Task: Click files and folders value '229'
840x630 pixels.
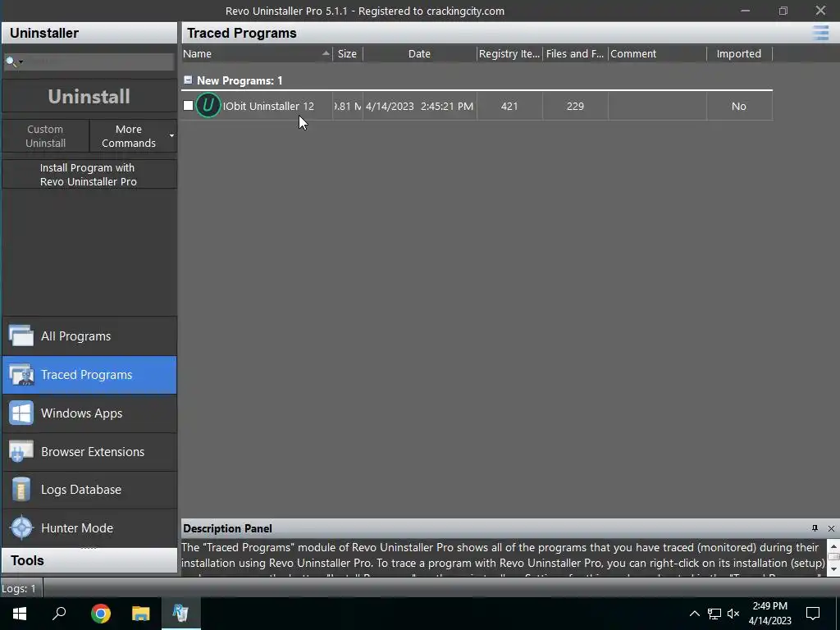Action: [575, 106]
